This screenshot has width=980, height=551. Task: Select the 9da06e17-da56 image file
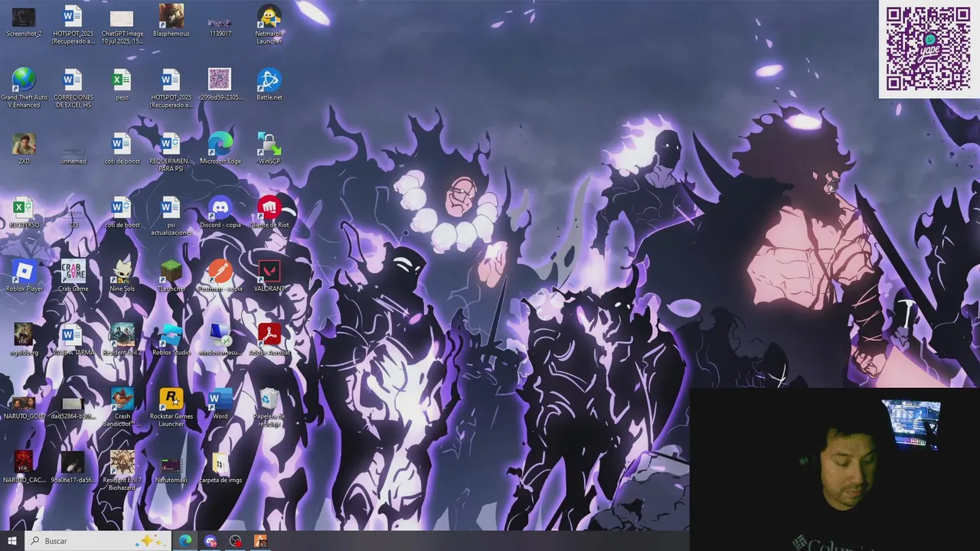click(x=73, y=467)
